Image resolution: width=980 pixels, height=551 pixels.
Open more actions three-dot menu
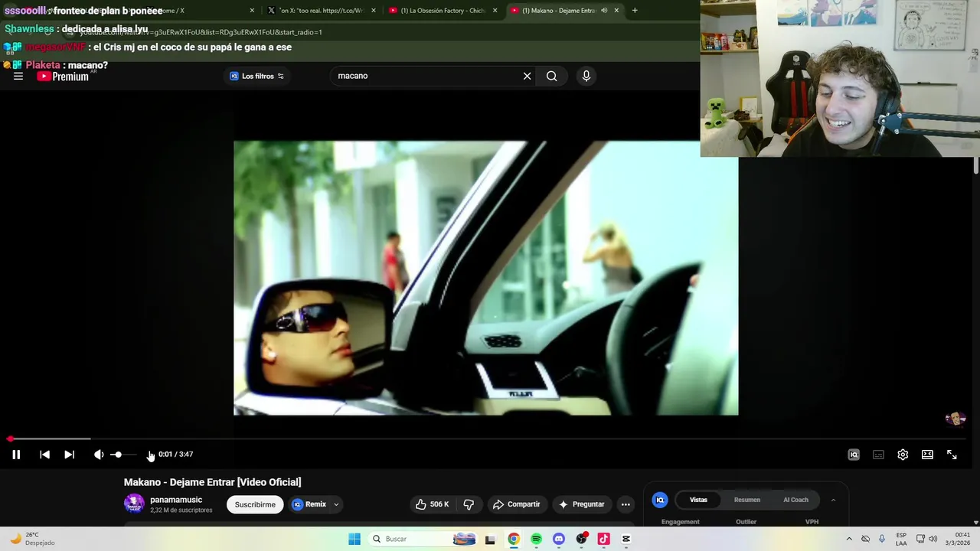pyautogui.click(x=626, y=504)
